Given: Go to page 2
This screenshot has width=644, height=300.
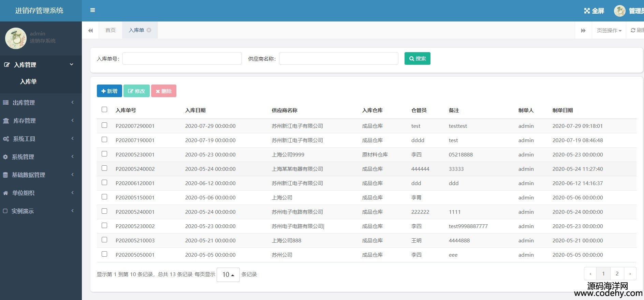Looking at the screenshot, I should [x=617, y=273].
